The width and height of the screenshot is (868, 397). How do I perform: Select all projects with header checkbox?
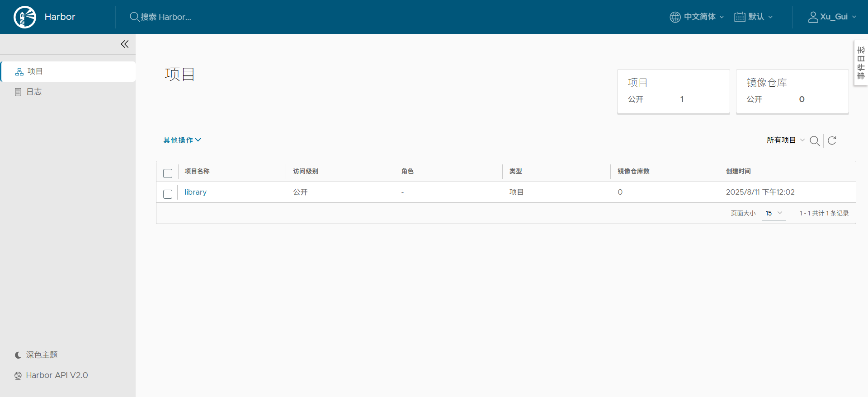pos(168,173)
